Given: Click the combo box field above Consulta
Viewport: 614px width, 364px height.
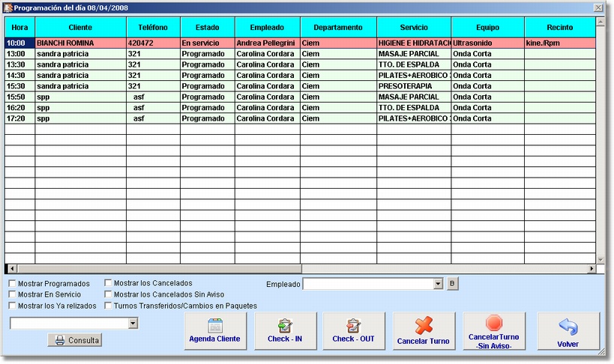Looking at the screenshot, I should pyautogui.click(x=69, y=324).
